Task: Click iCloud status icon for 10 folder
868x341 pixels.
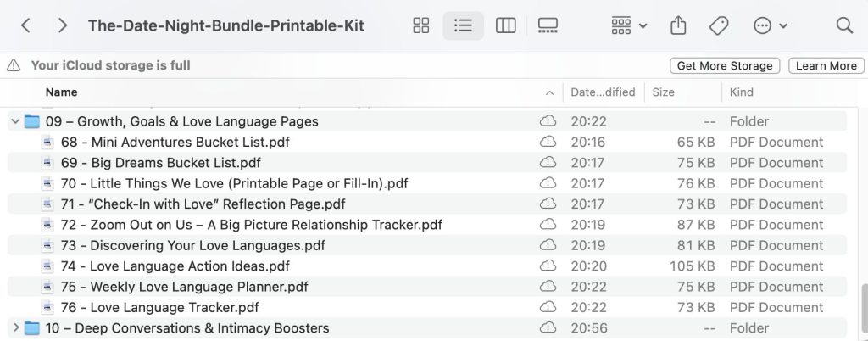Action: 548,327
